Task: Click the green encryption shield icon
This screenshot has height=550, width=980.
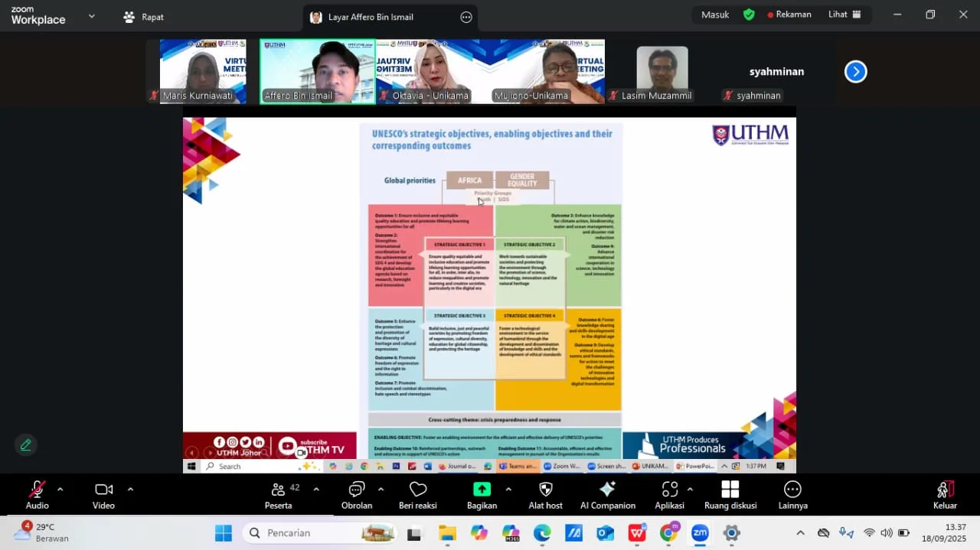Action: 749,15
